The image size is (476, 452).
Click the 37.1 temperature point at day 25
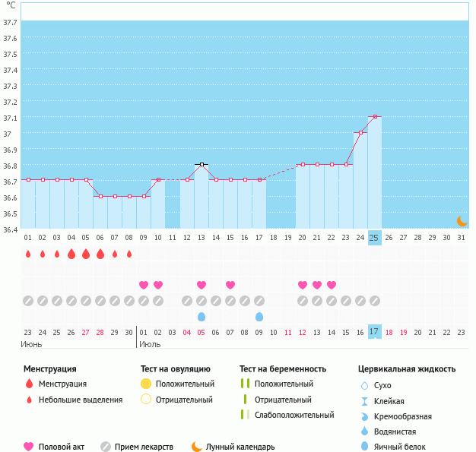pos(375,116)
